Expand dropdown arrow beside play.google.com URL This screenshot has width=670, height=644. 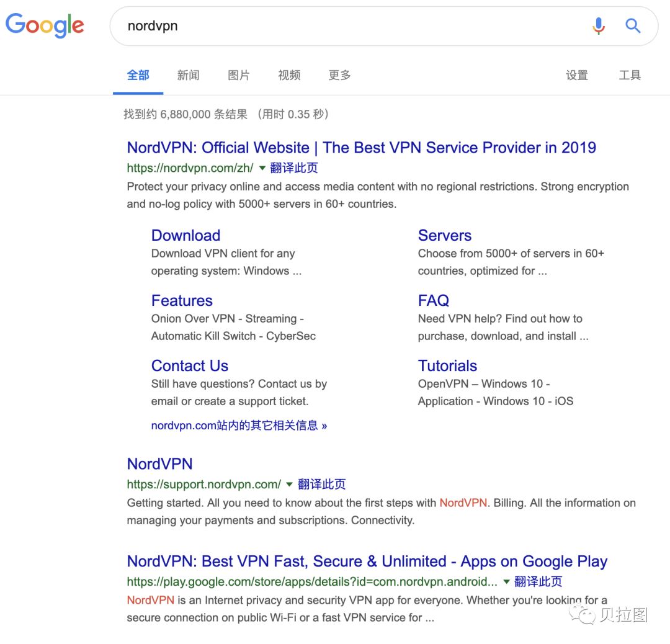coord(506,582)
